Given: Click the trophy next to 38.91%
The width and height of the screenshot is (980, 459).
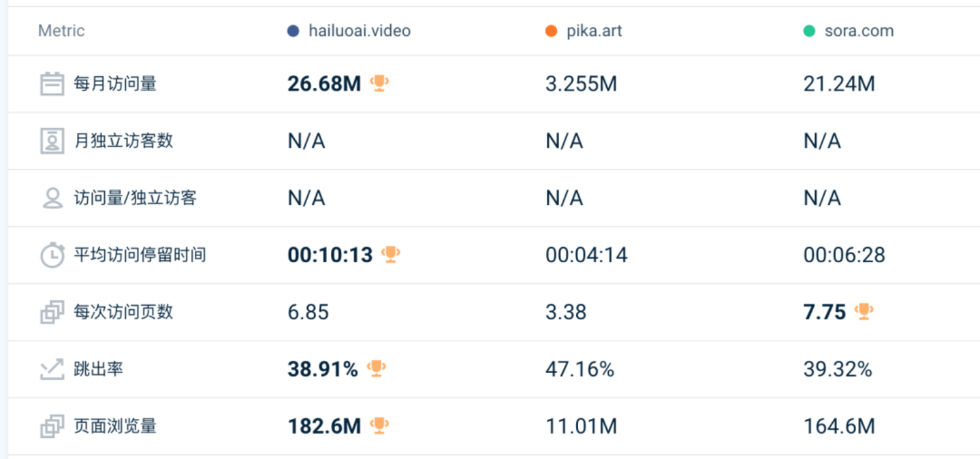Looking at the screenshot, I should point(376,369).
